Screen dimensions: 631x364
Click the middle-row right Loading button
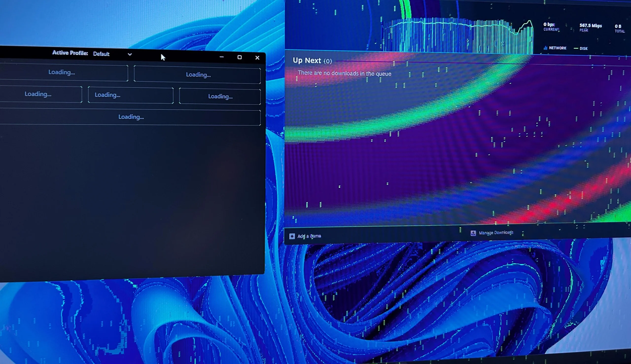(x=220, y=97)
